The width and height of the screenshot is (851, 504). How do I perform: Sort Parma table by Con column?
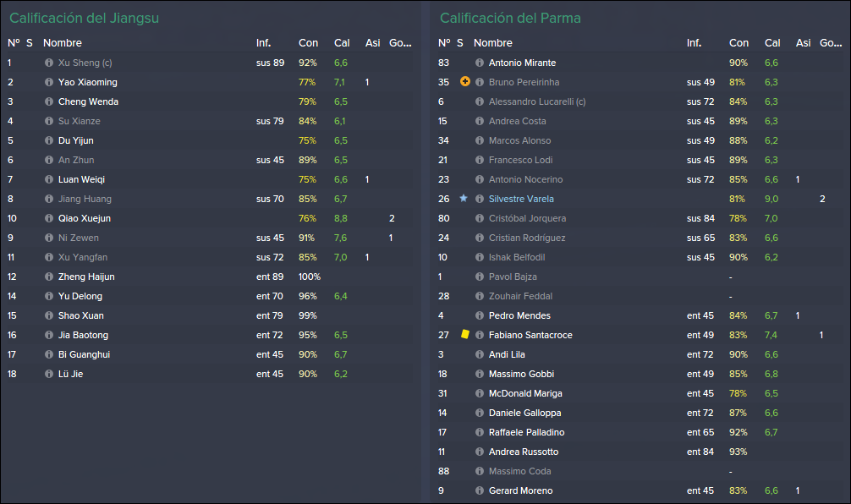738,43
